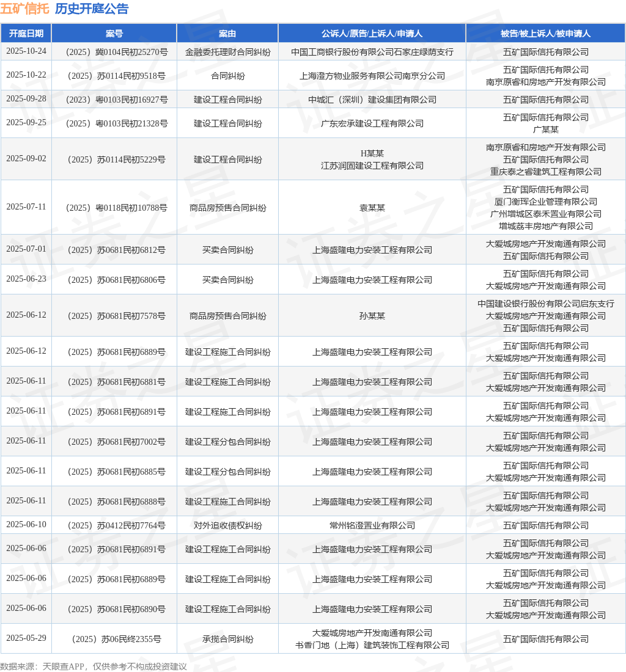Click defendant 广州增城区泰禾置业有限公司
The width and height of the screenshot is (626, 672).
point(545,213)
